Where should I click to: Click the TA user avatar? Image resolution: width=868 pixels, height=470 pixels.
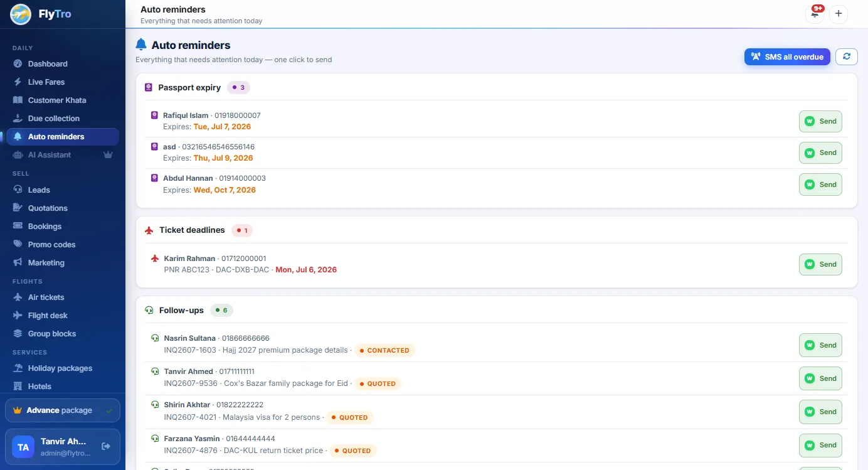(x=23, y=447)
